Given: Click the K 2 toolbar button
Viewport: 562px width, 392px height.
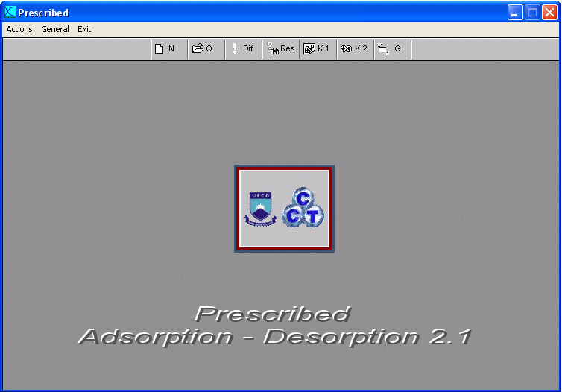Looking at the screenshot, I should point(356,49).
